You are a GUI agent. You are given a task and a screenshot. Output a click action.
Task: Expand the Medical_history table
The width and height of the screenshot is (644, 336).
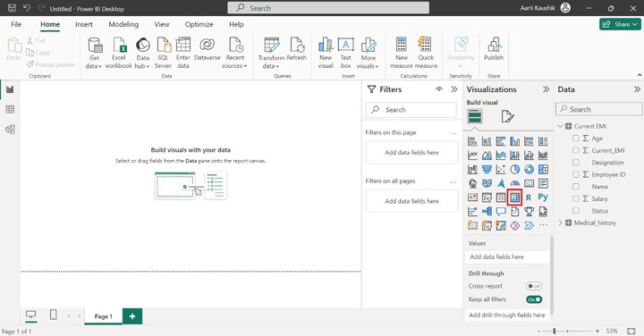(x=561, y=223)
